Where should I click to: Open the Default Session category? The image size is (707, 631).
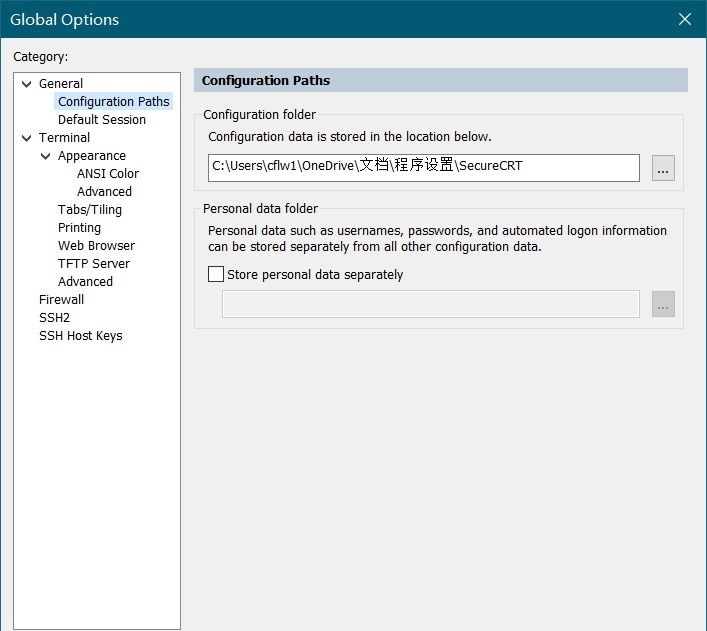coord(102,120)
